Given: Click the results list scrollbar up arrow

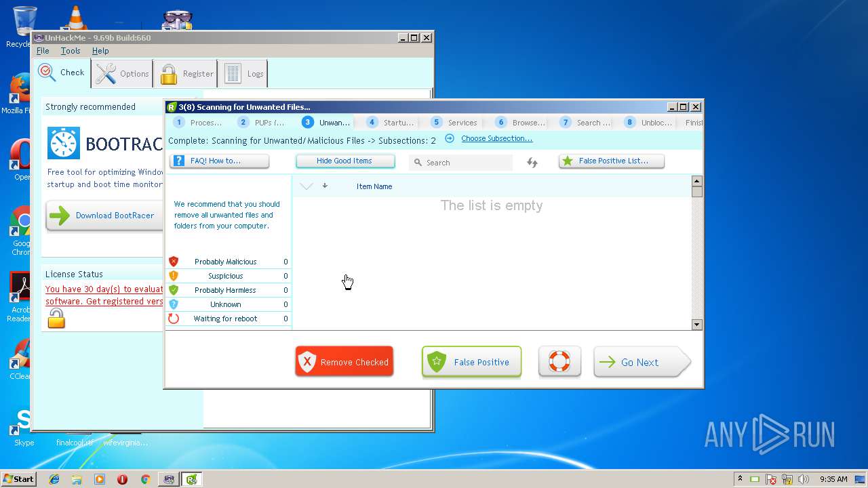Looking at the screenshot, I should tap(696, 181).
